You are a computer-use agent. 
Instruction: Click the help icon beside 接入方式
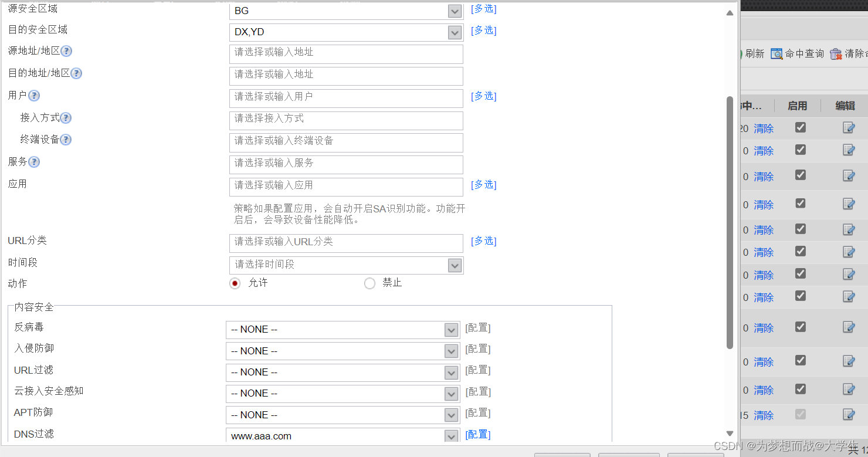click(66, 118)
